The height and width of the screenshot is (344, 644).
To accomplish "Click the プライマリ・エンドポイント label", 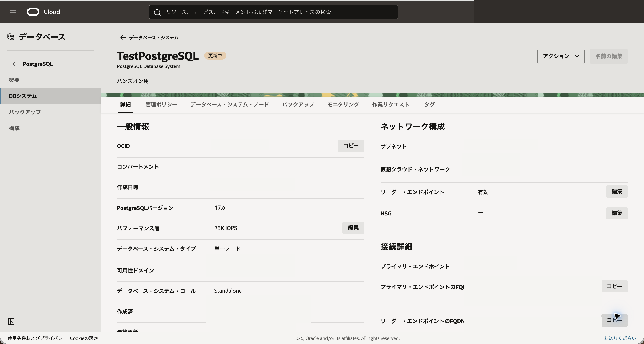I will coord(415,267).
